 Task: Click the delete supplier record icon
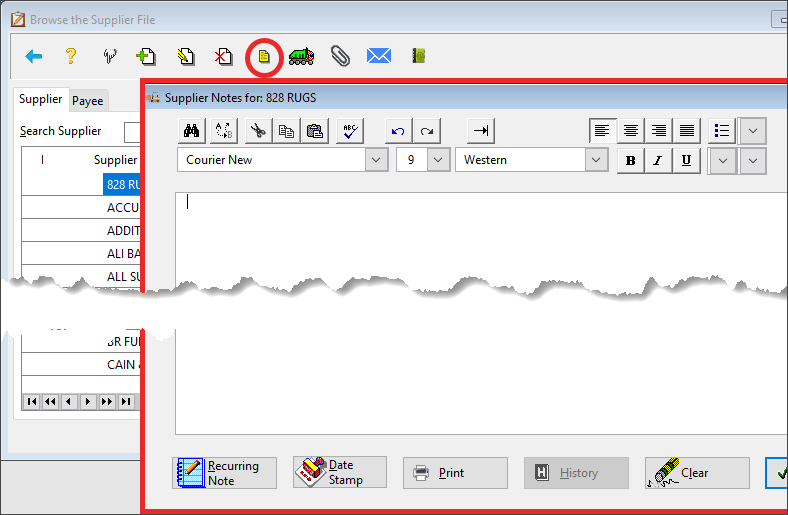click(224, 56)
